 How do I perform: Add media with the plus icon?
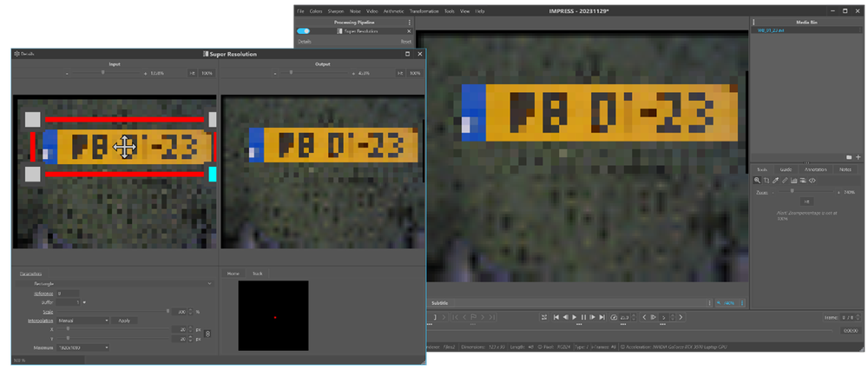pos(858,157)
